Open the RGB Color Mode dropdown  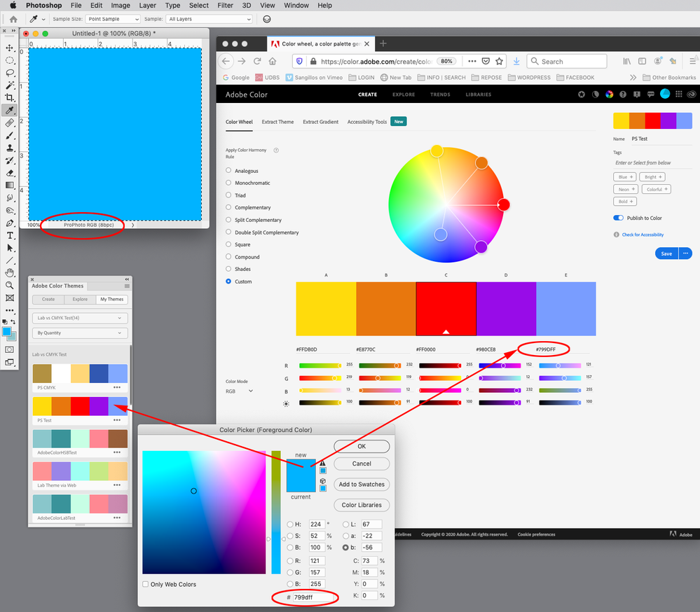239,391
